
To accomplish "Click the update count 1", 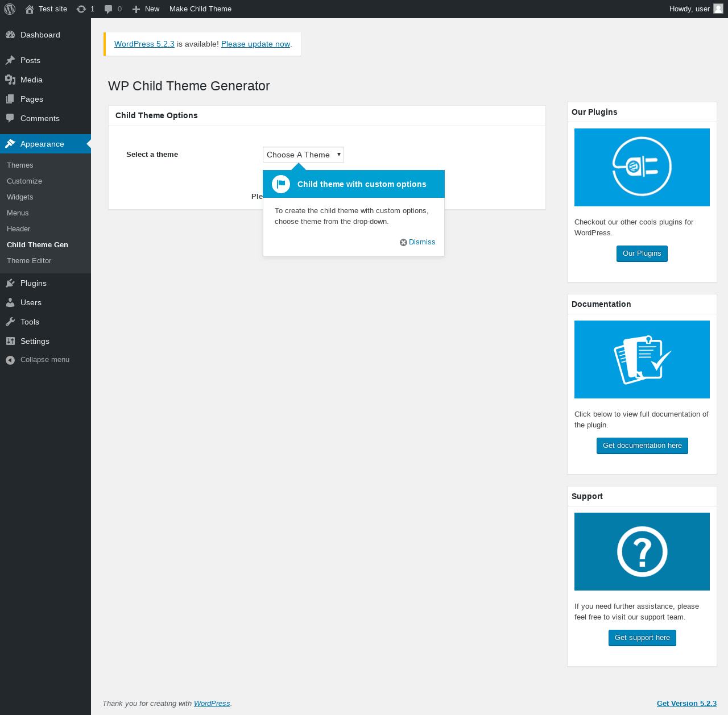I will 93,9.
